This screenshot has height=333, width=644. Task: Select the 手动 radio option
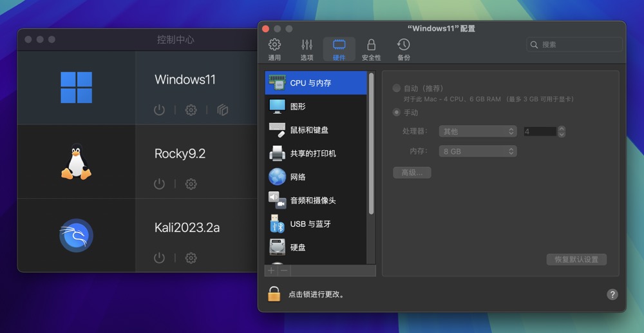[x=397, y=113]
